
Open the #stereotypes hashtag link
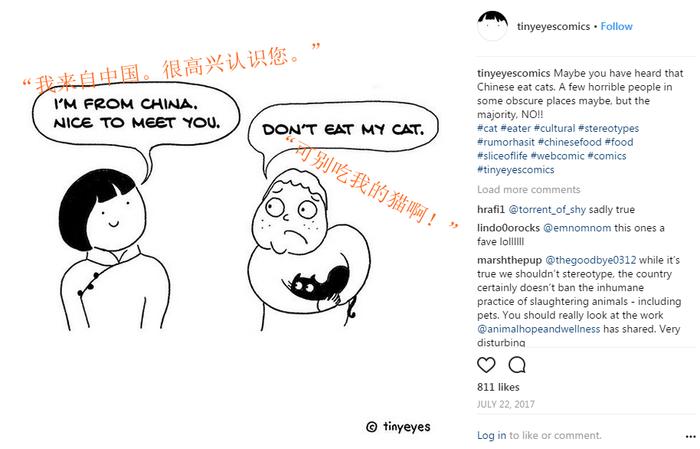coord(608,129)
